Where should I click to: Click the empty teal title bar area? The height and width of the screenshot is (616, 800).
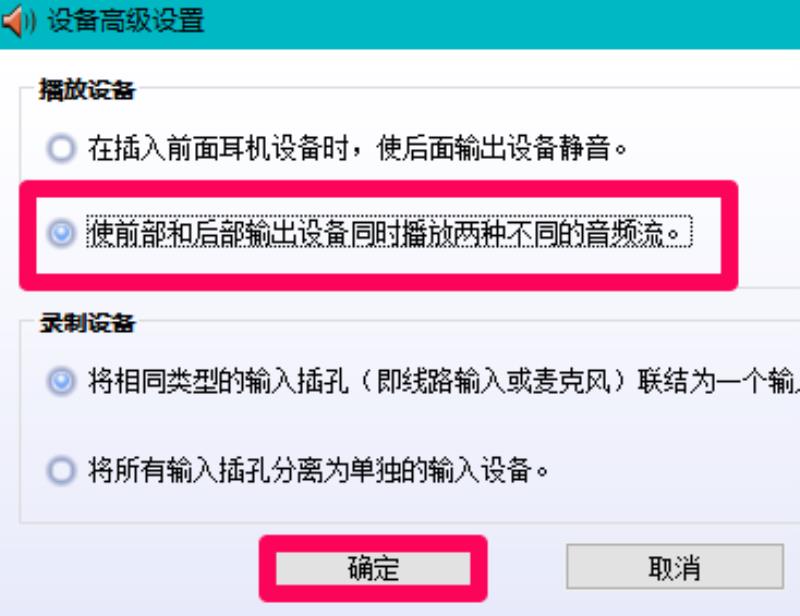coord(500,23)
